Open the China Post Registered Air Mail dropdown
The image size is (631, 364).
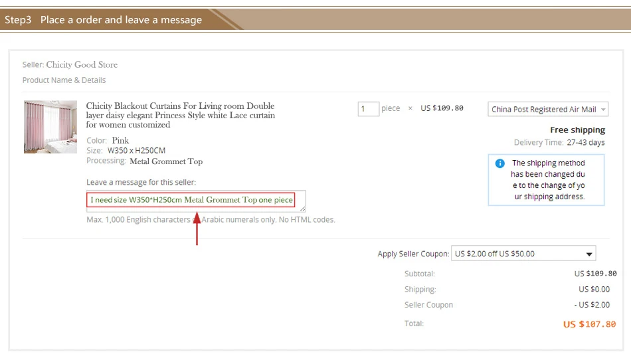pyautogui.click(x=548, y=109)
